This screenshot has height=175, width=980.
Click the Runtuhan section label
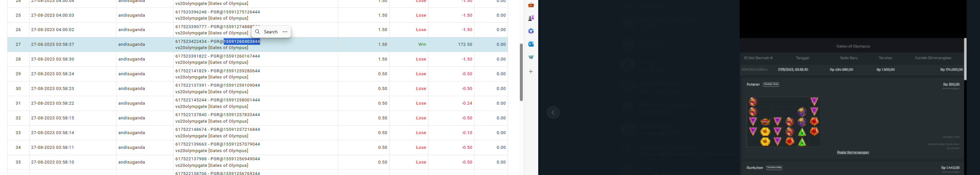coord(754,167)
